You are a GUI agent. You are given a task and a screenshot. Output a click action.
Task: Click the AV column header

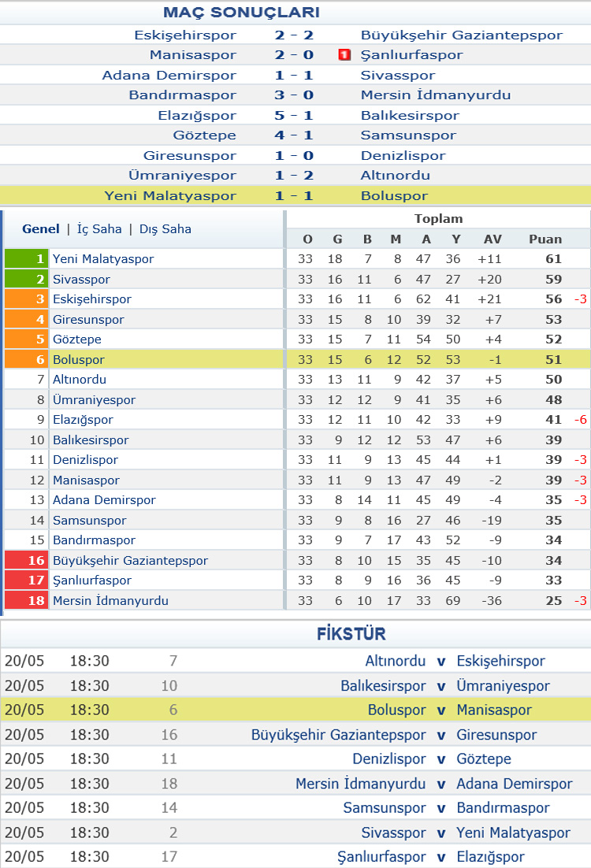[x=492, y=239]
